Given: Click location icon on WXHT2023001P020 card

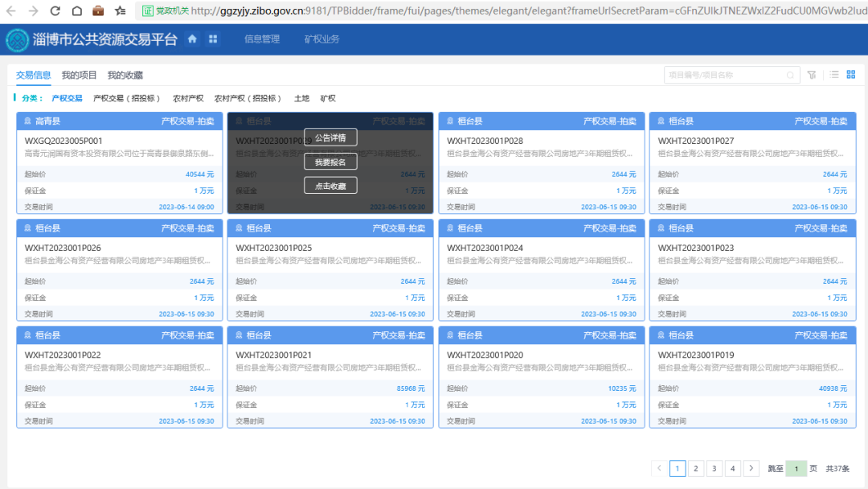Looking at the screenshot, I should pos(450,335).
